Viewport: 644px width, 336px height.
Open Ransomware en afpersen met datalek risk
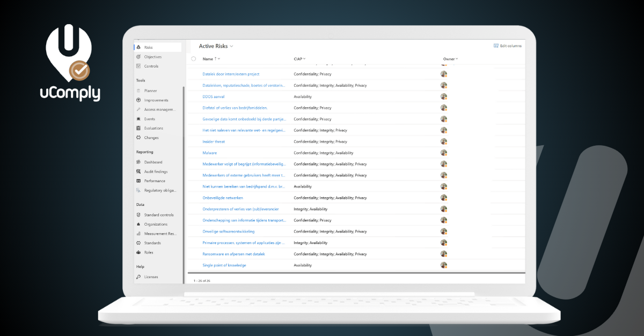pyautogui.click(x=233, y=254)
